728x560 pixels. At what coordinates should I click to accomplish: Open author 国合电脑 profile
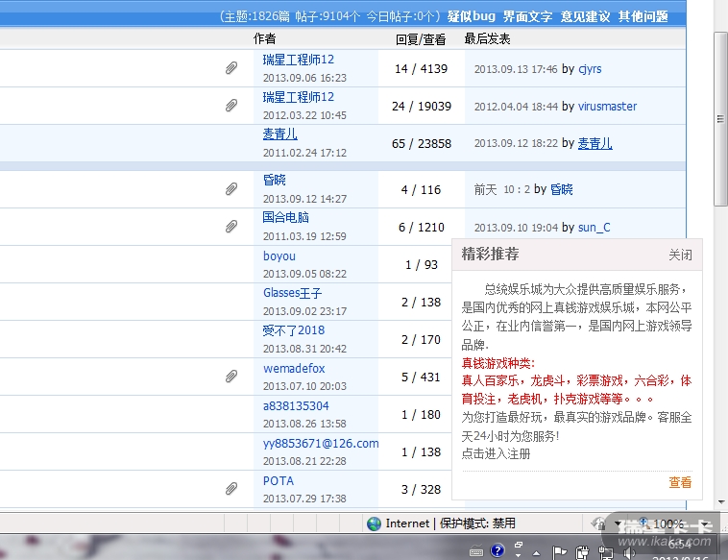coord(285,217)
